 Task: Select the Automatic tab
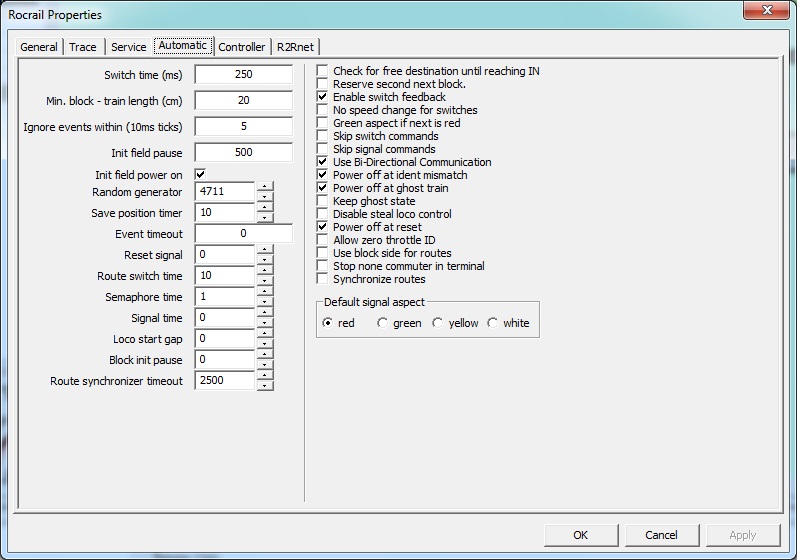click(182, 45)
